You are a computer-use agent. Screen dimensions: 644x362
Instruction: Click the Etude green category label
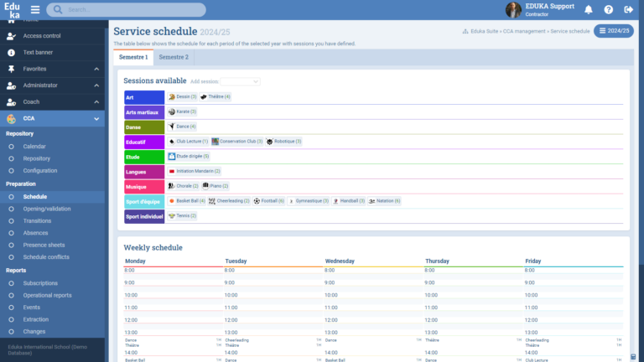click(x=144, y=158)
